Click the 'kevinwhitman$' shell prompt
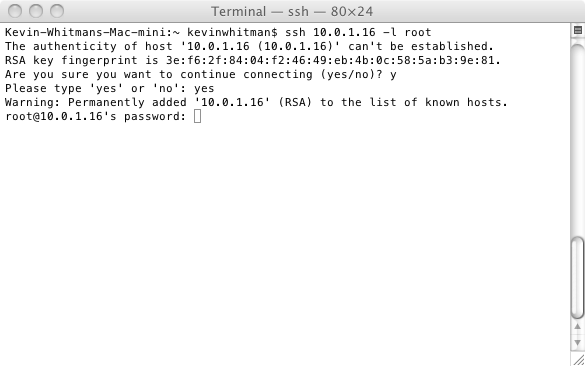The height and width of the screenshot is (366, 585). click(x=232, y=32)
